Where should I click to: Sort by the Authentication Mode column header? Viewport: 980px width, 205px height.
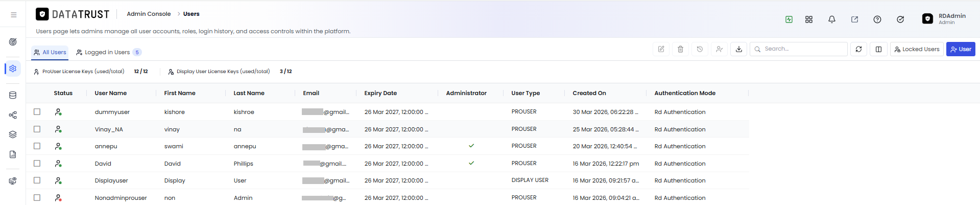[x=685, y=93]
